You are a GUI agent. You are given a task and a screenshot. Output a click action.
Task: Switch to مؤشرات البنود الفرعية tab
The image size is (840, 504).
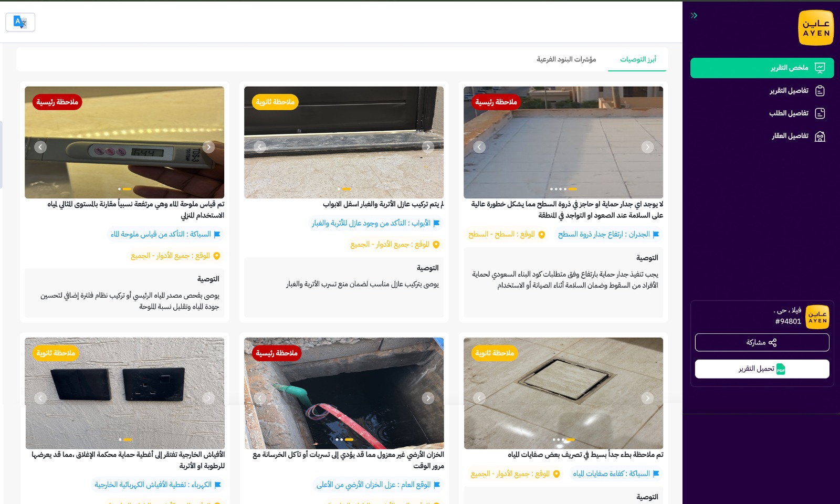point(566,59)
